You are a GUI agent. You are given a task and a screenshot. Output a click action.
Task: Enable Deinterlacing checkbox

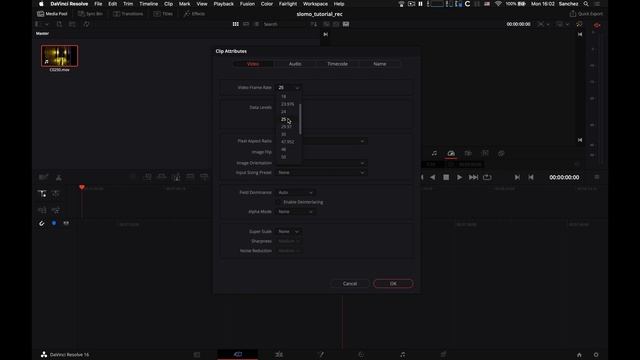(x=279, y=202)
